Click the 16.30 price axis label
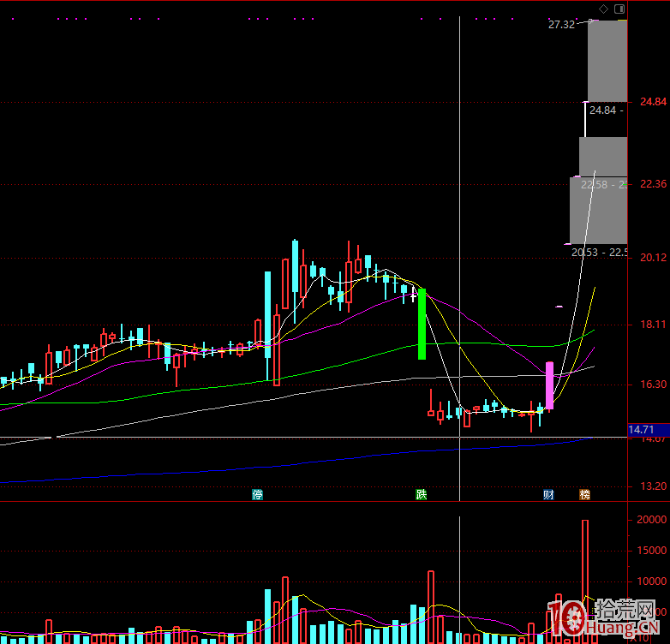This screenshot has height=644, width=670. coord(653,385)
